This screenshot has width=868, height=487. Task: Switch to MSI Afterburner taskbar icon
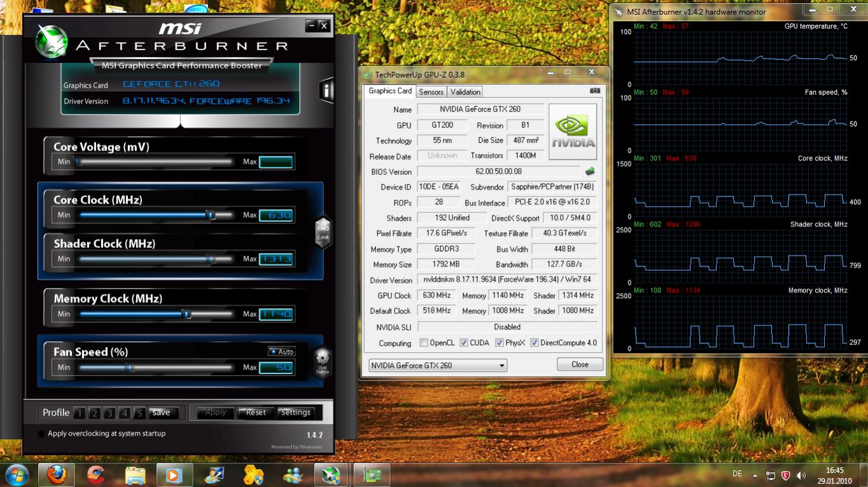331,475
